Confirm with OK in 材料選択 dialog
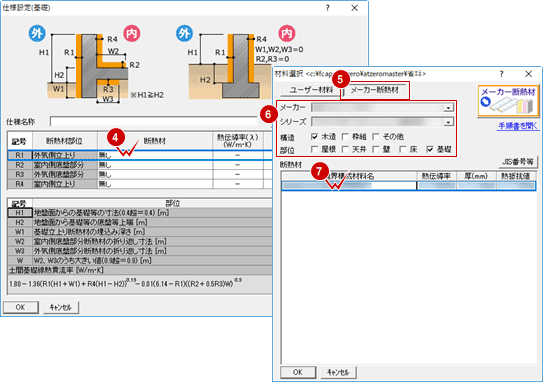 (x=298, y=372)
